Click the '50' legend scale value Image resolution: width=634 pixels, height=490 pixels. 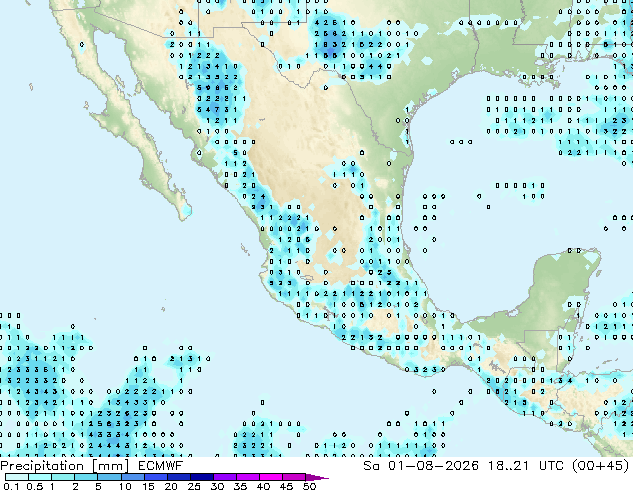click(x=310, y=486)
